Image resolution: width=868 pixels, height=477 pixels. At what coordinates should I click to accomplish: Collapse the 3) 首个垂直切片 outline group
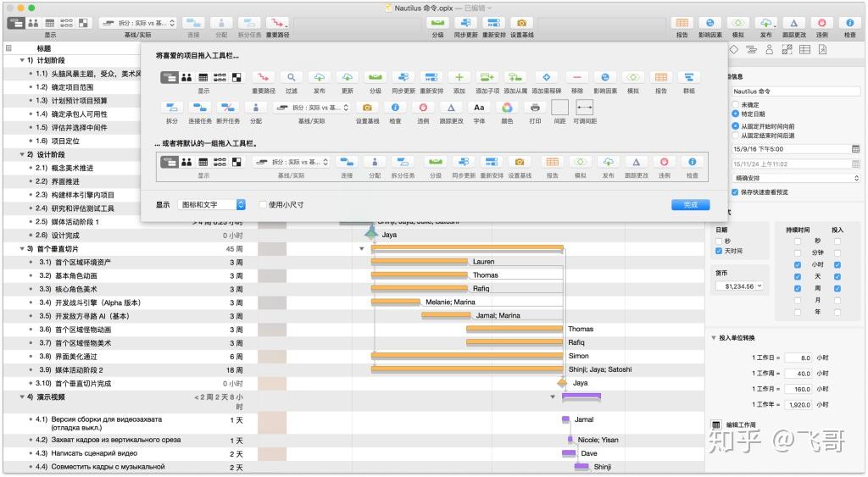click(22, 249)
